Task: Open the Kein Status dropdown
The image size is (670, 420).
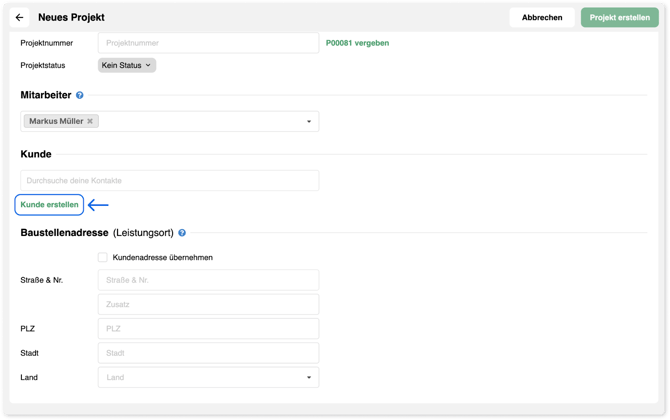Action: click(x=127, y=65)
